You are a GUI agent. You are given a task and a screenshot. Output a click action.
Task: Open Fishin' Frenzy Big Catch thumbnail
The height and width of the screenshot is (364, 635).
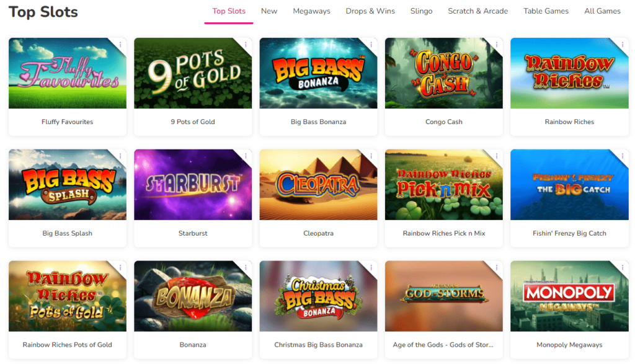click(x=569, y=185)
